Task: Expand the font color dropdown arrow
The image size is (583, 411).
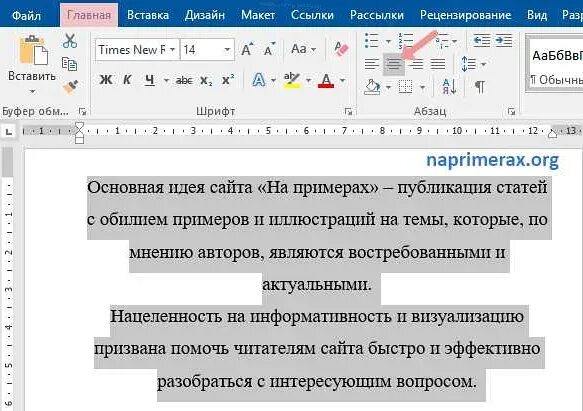Action: (x=342, y=80)
